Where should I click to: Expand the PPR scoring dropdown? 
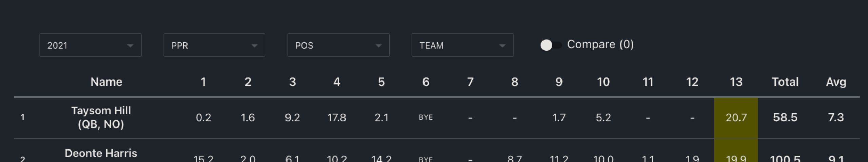pyautogui.click(x=214, y=45)
